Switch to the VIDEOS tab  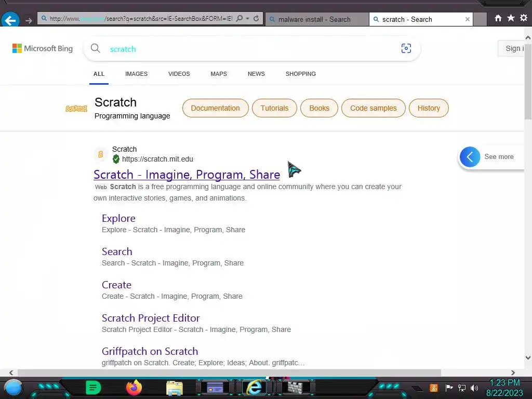click(179, 74)
